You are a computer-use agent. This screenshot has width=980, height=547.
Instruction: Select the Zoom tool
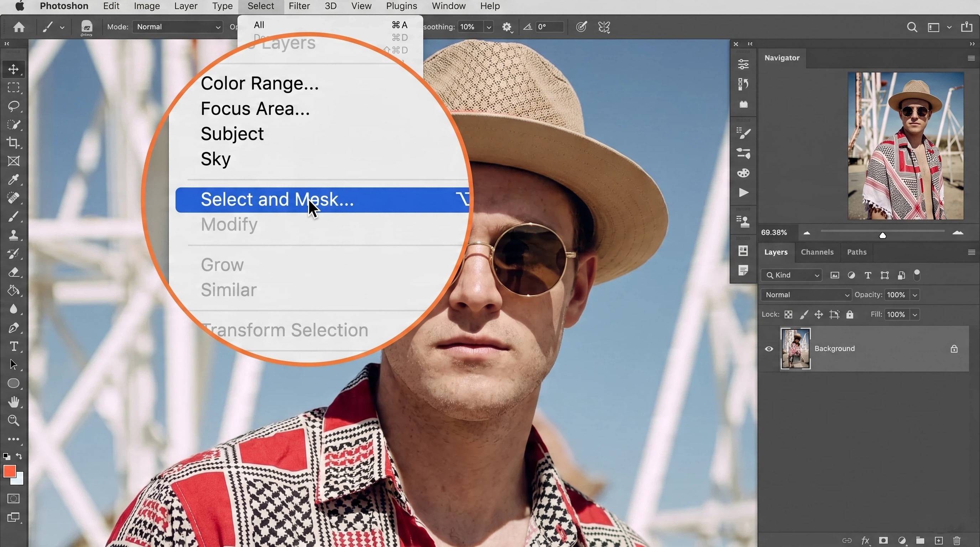14,420
